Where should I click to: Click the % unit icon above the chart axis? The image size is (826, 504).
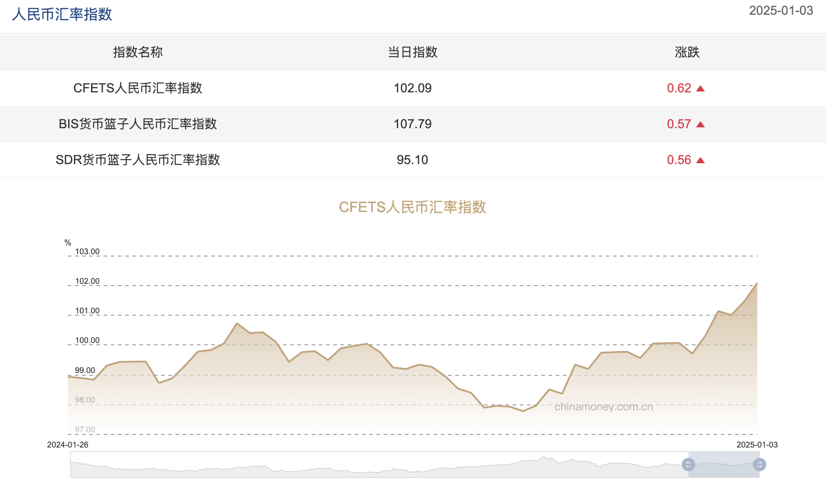point(67,242)
